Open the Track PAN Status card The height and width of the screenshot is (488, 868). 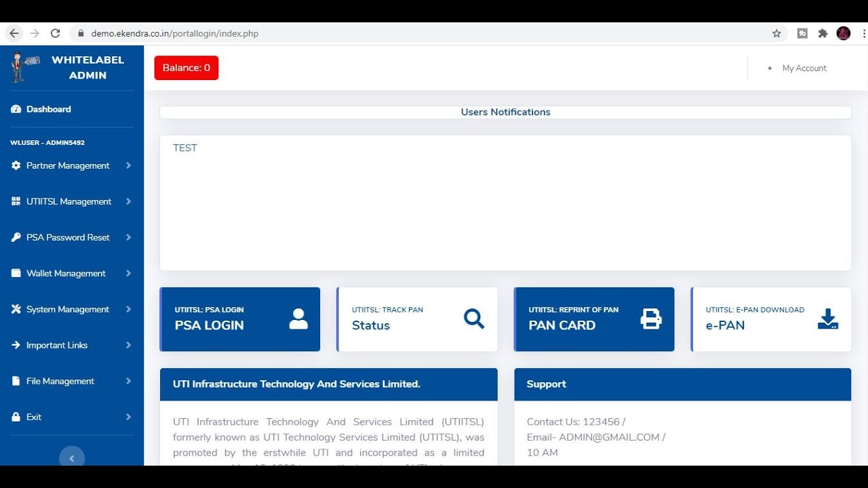[417, 319]
